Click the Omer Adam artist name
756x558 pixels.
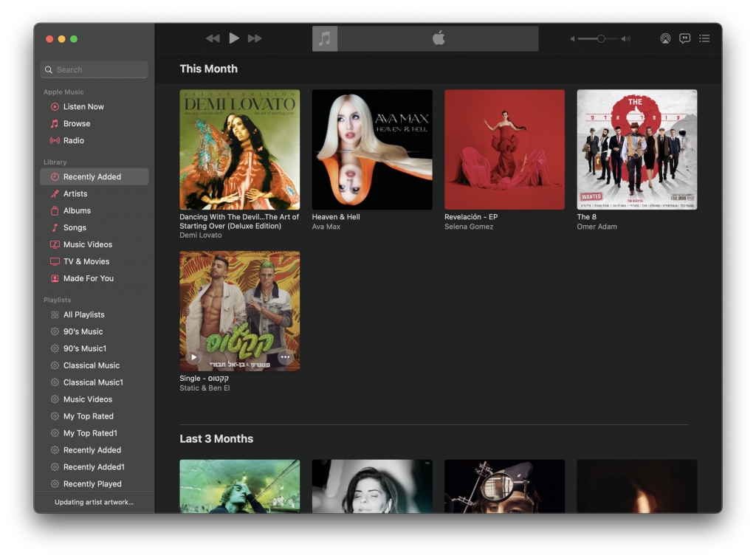[x=597, y=227]
